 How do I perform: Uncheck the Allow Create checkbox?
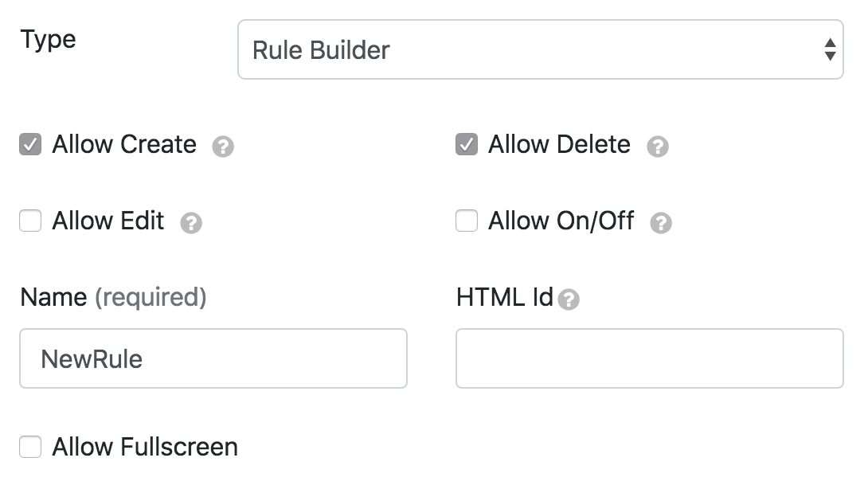tap(30, 145)
